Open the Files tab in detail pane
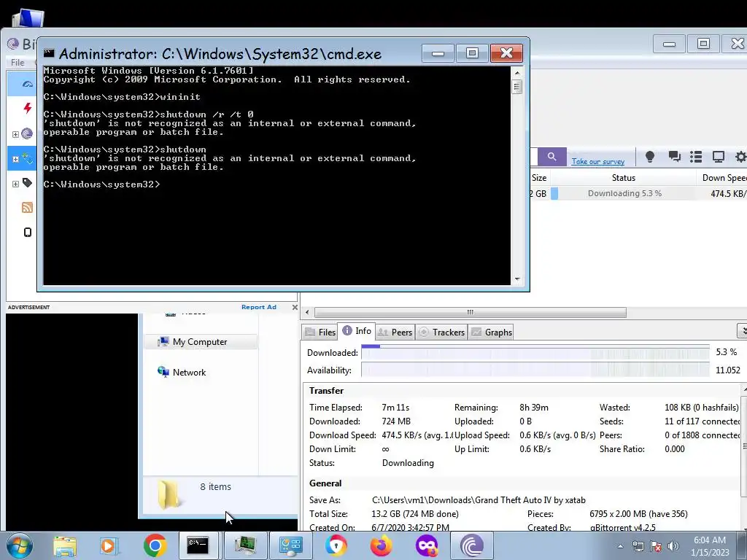747x560 pixels. coord(320,332)
